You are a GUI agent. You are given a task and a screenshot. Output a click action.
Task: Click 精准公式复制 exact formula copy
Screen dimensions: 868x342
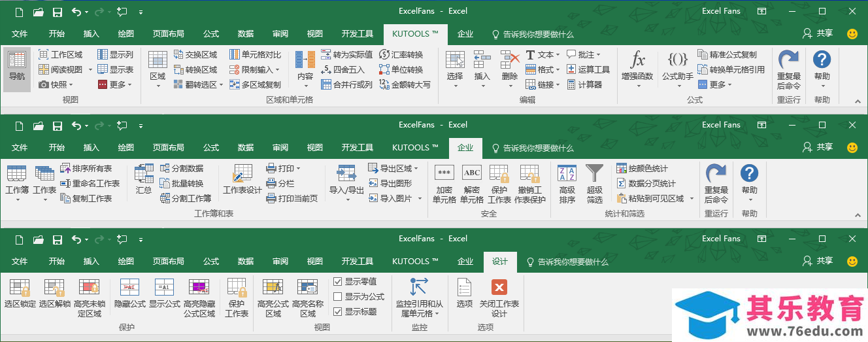[727, 55]
